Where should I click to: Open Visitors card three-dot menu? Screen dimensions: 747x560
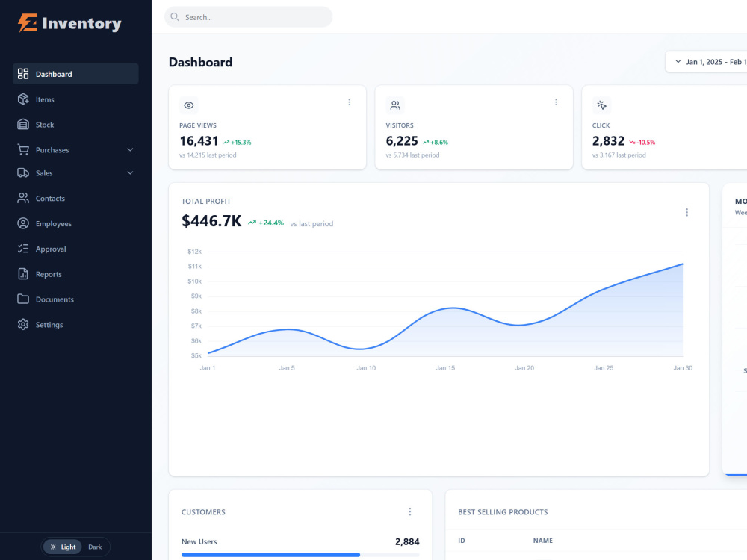[556, 102]
